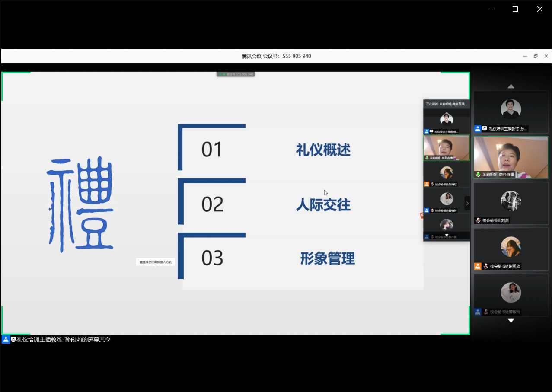Click muted mic icon beside large 校会秘书处曾敏玲 label
This screenshot has height=392, width=552.
[x=486, y=312]
